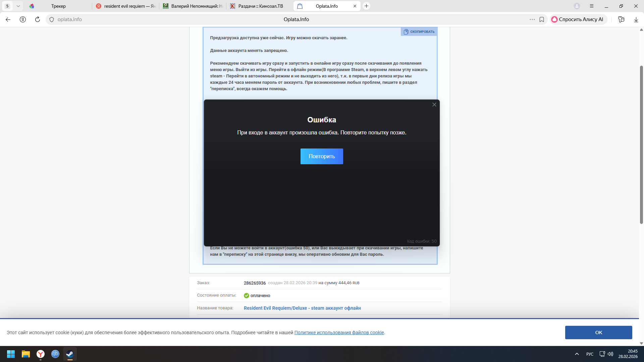Click the browser back arrow

[x=8, y=19]
